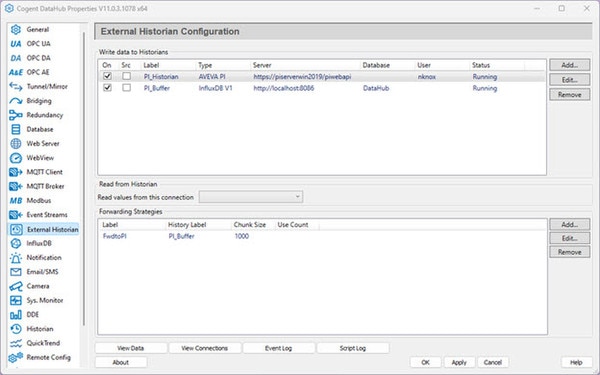Enable the Src checkbox for PI_Buffer

127,88
